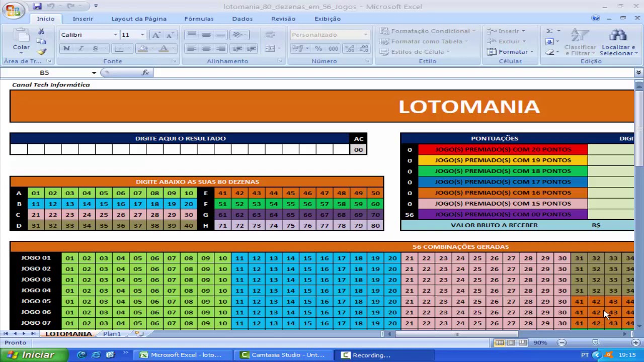The width and height of the screenshot is (644, 362).
Task: Switch to Layout da Página tab
Action: click(x=139, y=19)
